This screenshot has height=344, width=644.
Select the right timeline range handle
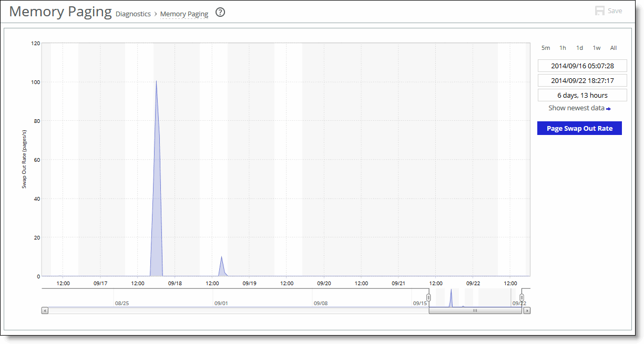point(521,297)
